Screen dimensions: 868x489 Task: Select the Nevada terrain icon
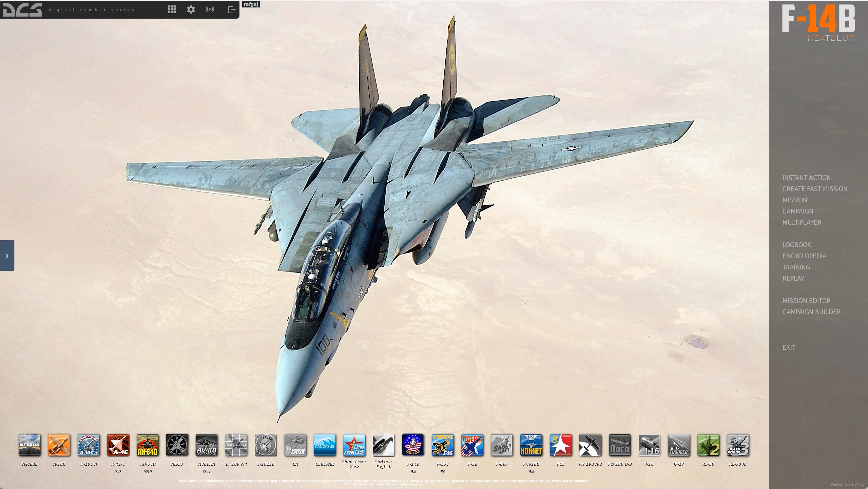(x=30, y=445)
